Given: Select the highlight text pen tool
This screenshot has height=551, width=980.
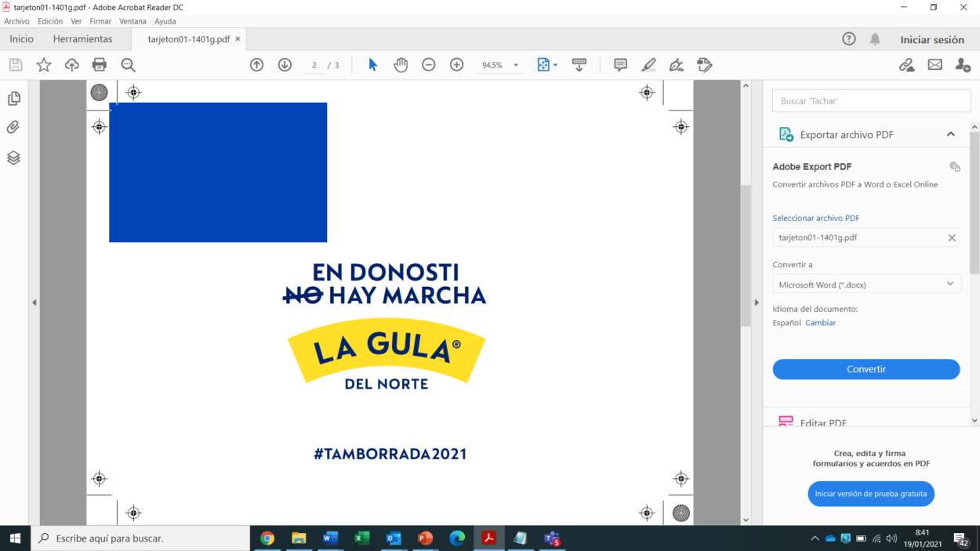Looking at the screenshot, I should (x=648, y=65).
